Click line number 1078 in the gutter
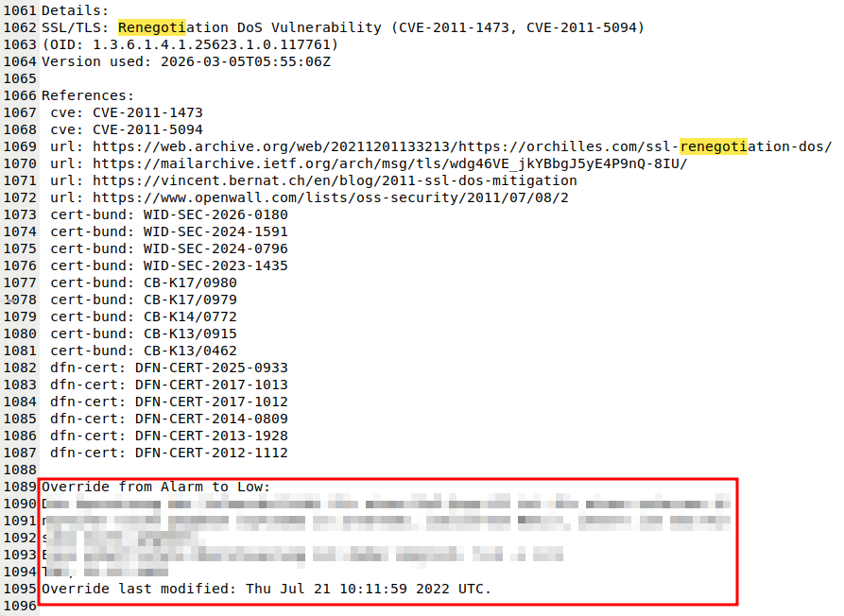 click(20, 299)
